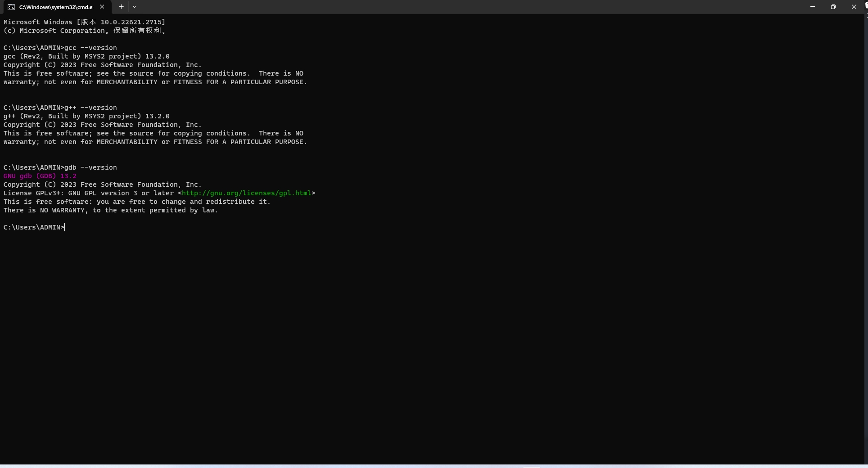Viewport: 868px width, 468px height.
Task: Click the g++ Rev2 MSYS2 13.2.0 output line
Action: pyautogui.click(x=86, y=116)
